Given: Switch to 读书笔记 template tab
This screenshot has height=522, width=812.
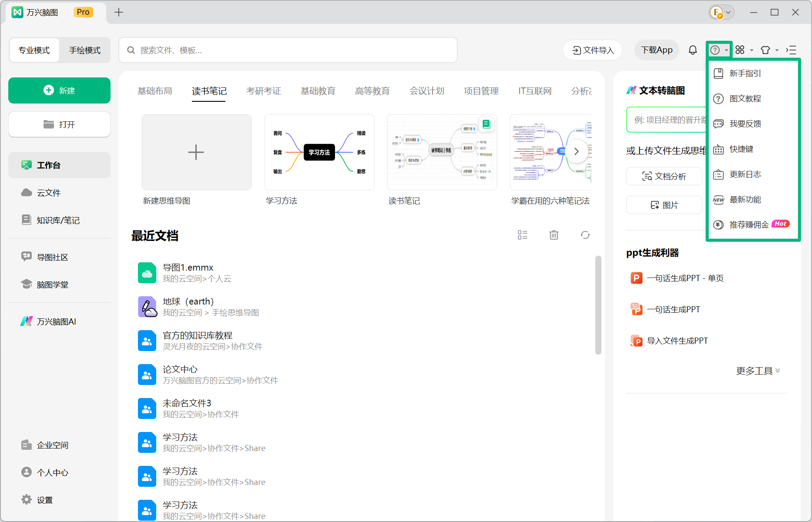Looking at the screenshot, I should [x=209, y=91].
